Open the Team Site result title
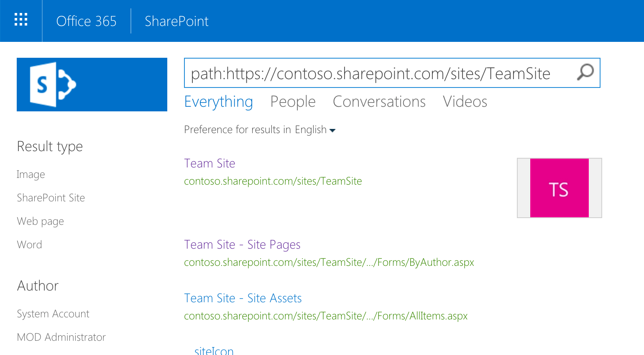The width and height of the screenshot is (644, 355). point(210,163)
